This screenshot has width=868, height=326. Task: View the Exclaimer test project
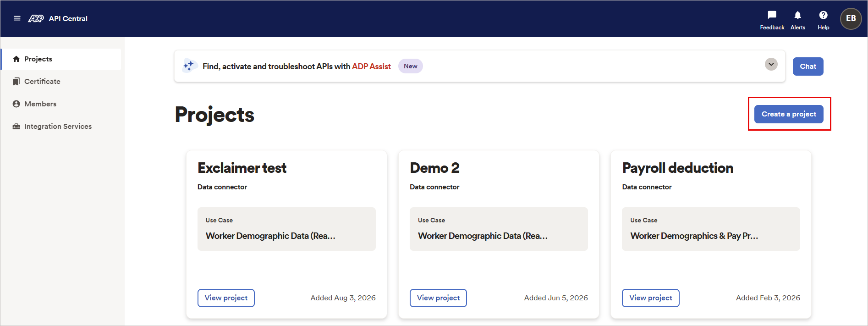coord(226,298)
